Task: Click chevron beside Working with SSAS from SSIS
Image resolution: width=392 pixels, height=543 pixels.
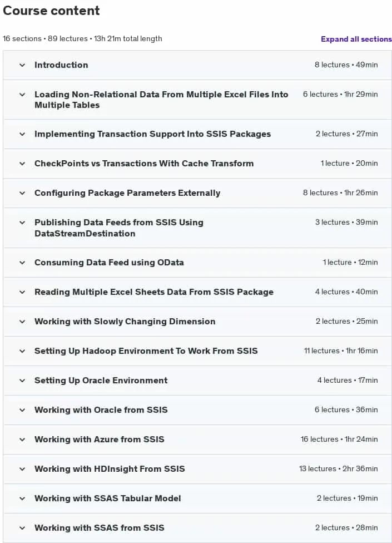Action: point(22,528)
